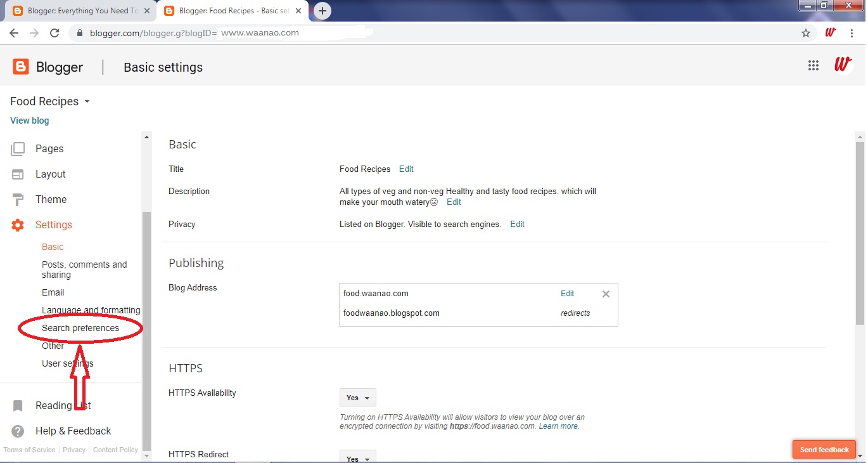Click the foodwaanao.blogspot.com address text
Viewport: 868px width, 463px height.
[x=392, y=313]
